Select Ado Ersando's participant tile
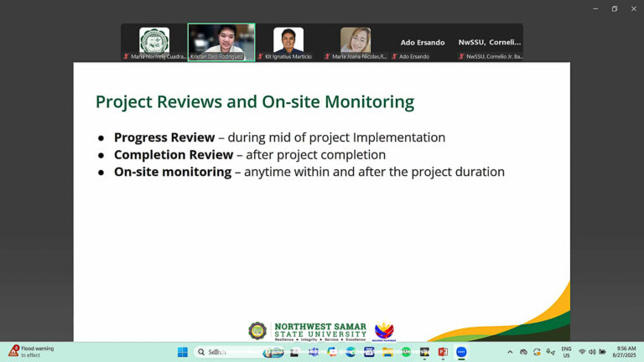 click(423, 42)
